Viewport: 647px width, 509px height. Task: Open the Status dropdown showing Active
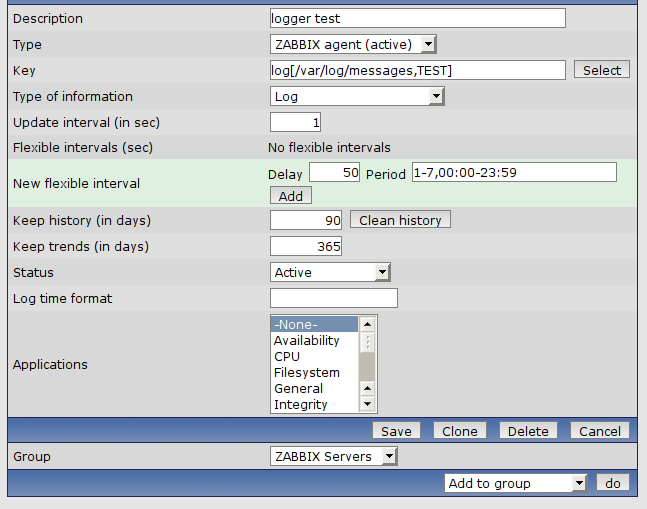tap(330, 272)
